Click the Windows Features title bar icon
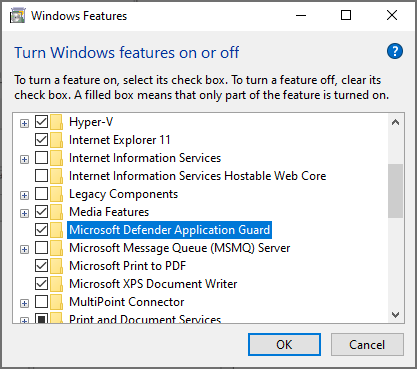 (x=18, y=16)
